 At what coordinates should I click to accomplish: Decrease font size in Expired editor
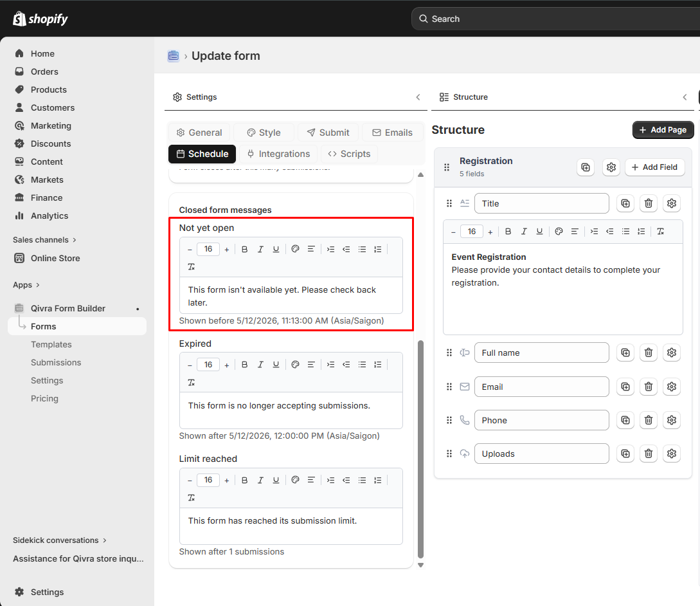tap(190, 365)
